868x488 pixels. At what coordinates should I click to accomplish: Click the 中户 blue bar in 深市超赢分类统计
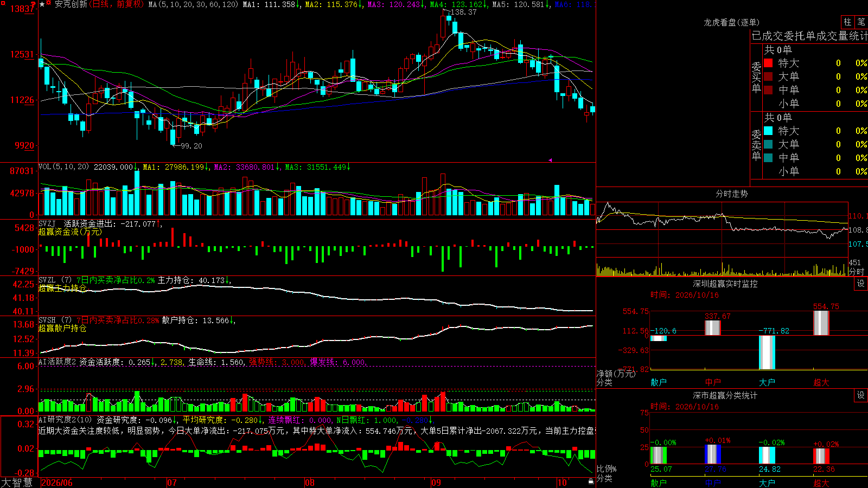pos(713,454)
